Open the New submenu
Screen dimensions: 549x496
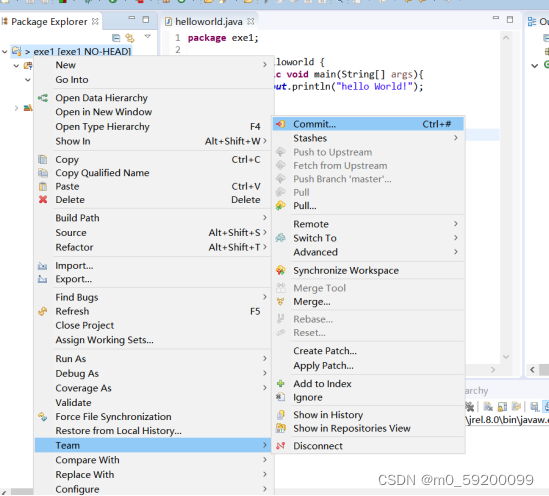pos(153,65)
